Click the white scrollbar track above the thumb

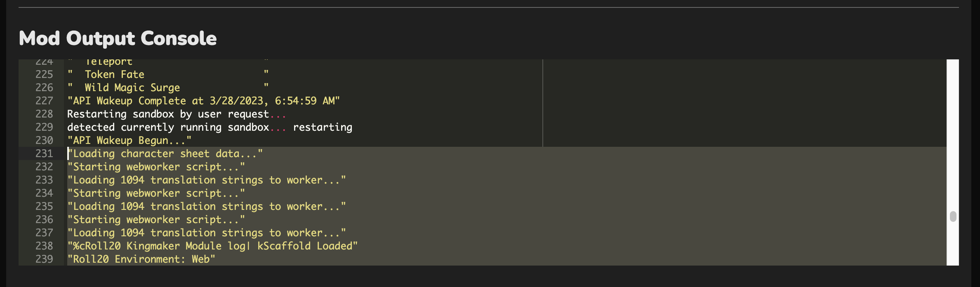[x=953, y=135]
